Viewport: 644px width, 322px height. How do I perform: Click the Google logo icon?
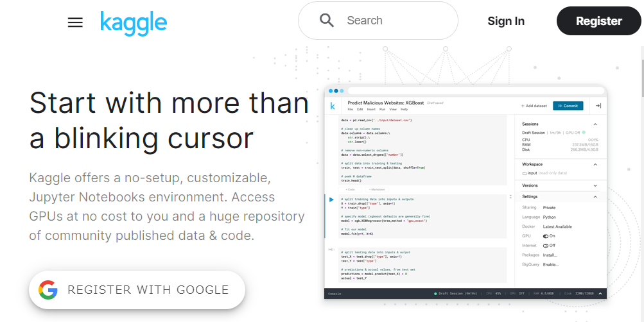(48, 290)
